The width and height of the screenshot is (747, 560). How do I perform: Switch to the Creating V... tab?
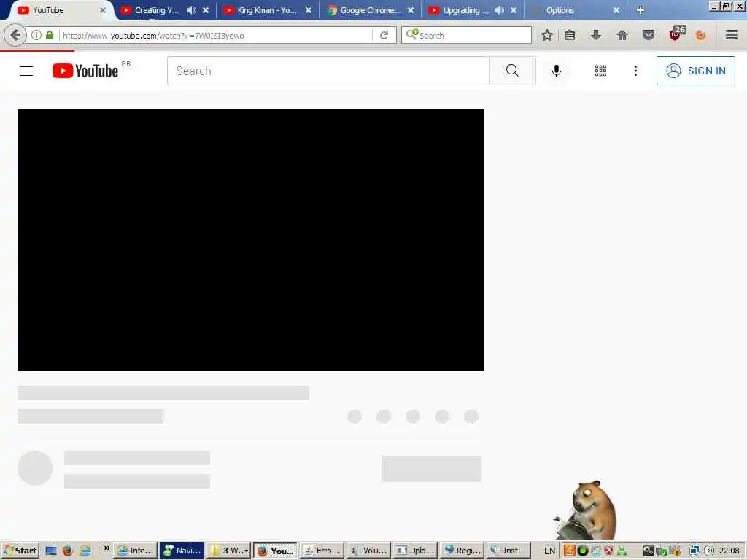(x=156, y=10)
